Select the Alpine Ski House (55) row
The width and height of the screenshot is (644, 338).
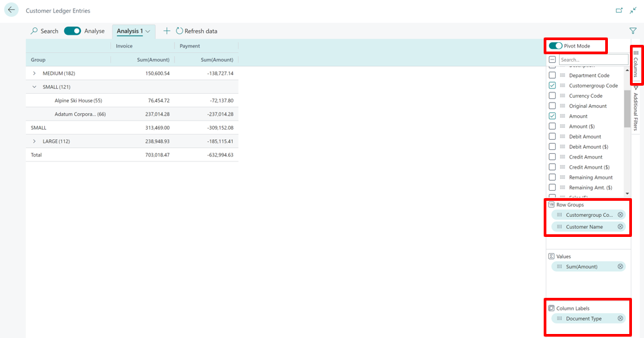[x=132, y=100]
